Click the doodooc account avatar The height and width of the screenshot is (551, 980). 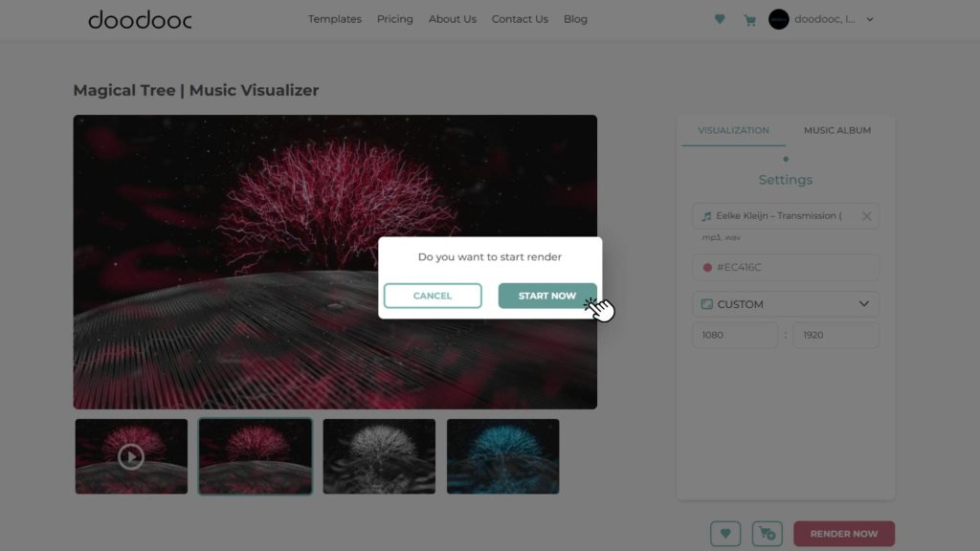coord(779,19)
